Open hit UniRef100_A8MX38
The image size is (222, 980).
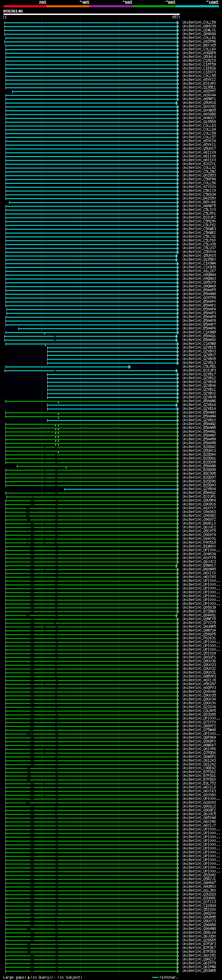coord(199,26)
